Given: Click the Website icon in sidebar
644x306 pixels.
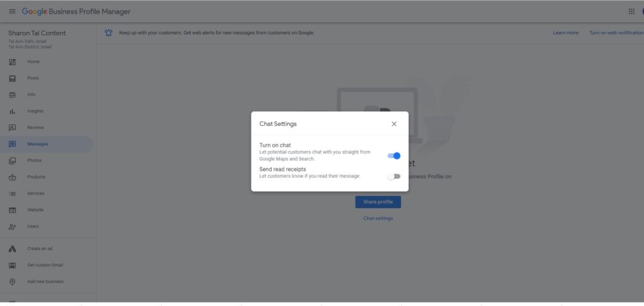Looking at the screenshot, I should (13, 210).
